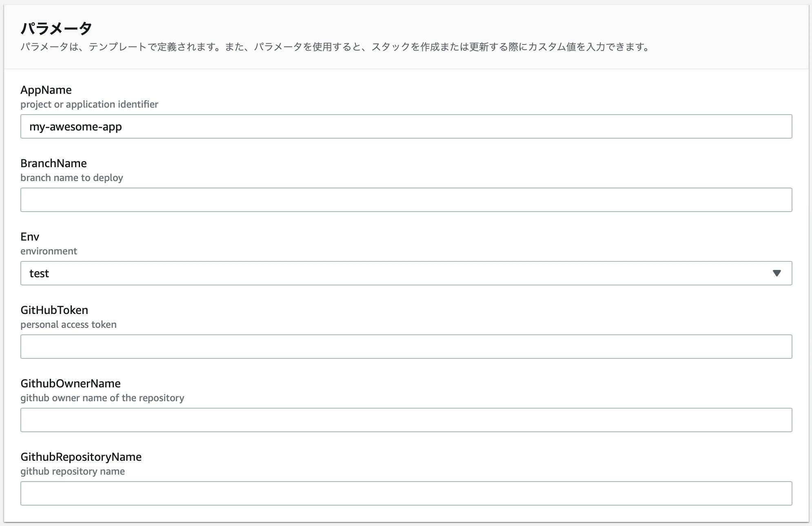Click the GithubRepositoryName parameter label
Viewport: 812px width, 526px height.
81,457
